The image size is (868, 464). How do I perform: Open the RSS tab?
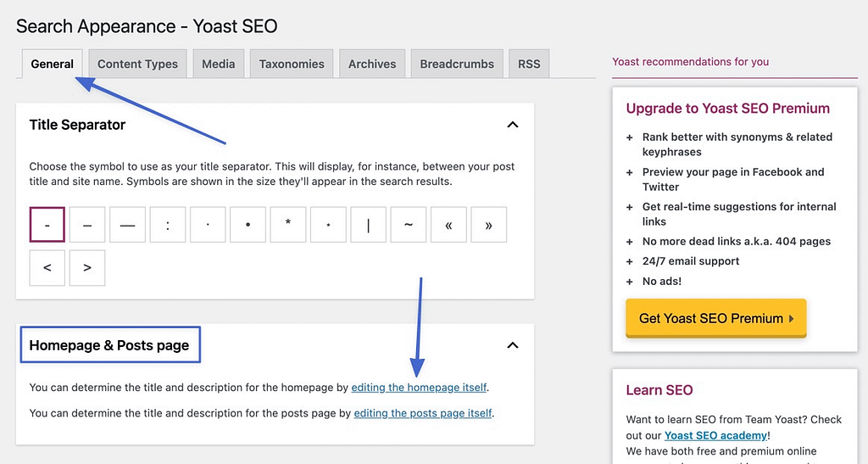[529, 64]
